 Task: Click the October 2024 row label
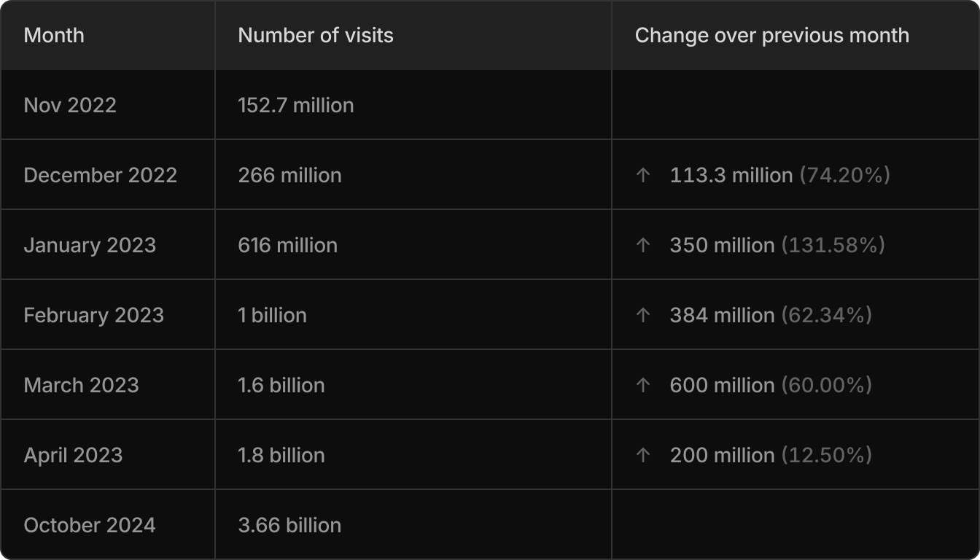(x=90, y=525)
